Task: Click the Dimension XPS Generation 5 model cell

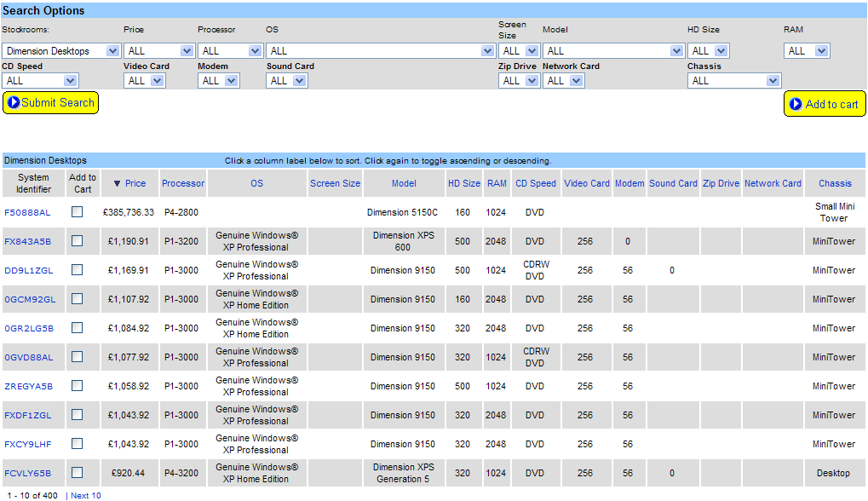Action: coord(403,473)
